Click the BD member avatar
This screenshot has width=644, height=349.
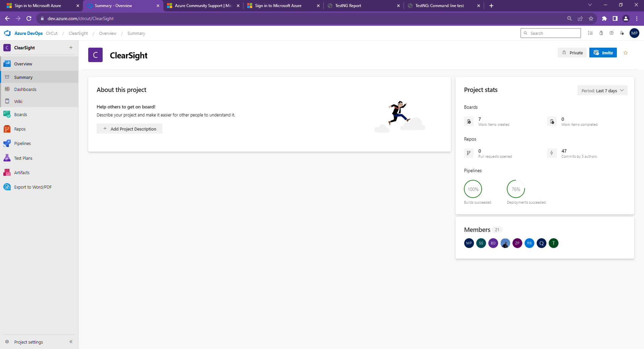click(493, 243)
